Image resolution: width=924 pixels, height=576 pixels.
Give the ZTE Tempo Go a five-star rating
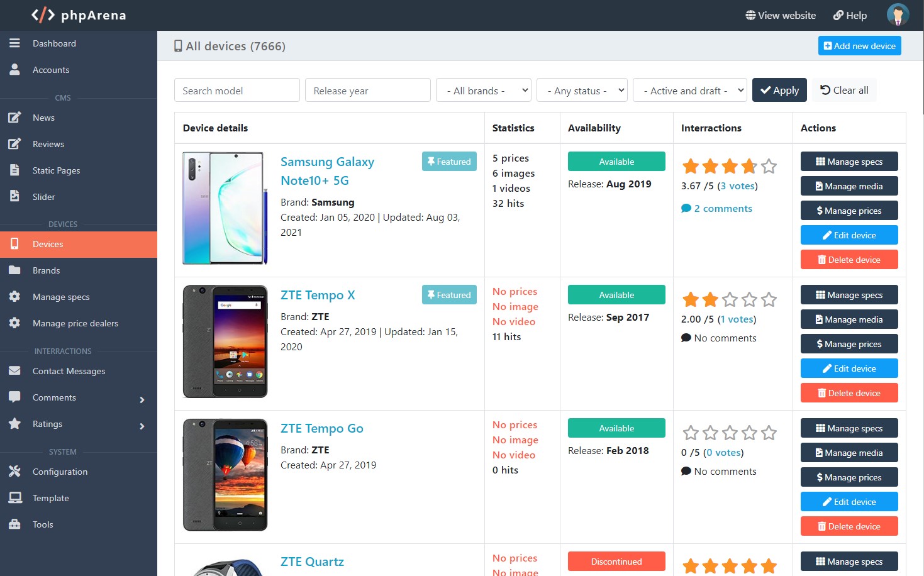pos(769,433)
